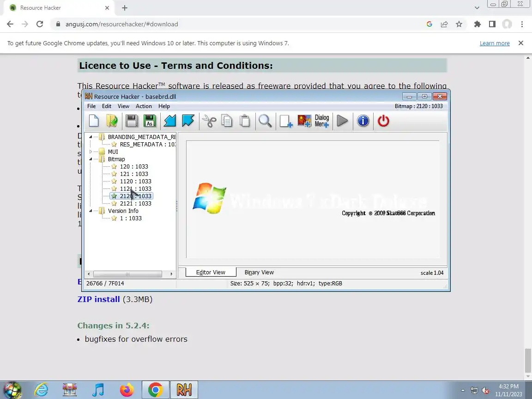Close the Resource Hacker browser tab
This screenshot has height=399, width=532.
click(x=107, y=8)
